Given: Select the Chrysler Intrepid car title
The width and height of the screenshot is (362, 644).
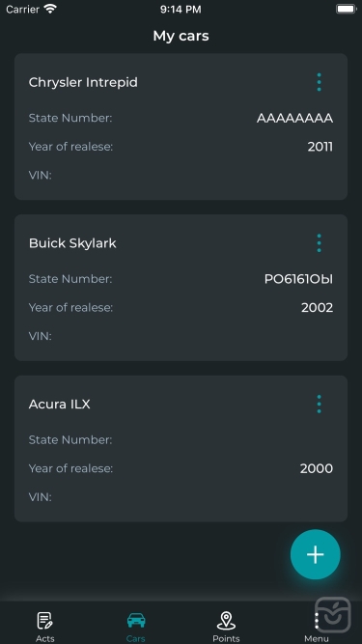Looking at the screenshot, I should coord(83,82).
